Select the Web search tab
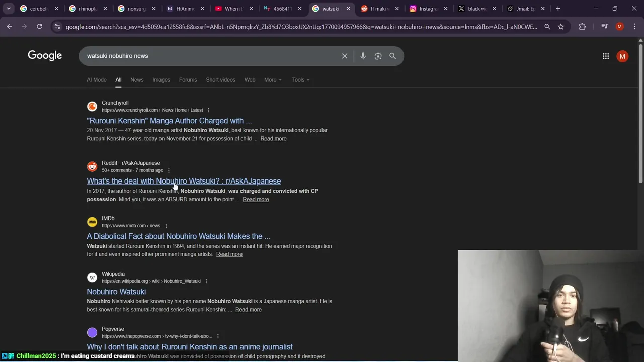The width and height of the screenshot is (644, 362). pos(250,80)
